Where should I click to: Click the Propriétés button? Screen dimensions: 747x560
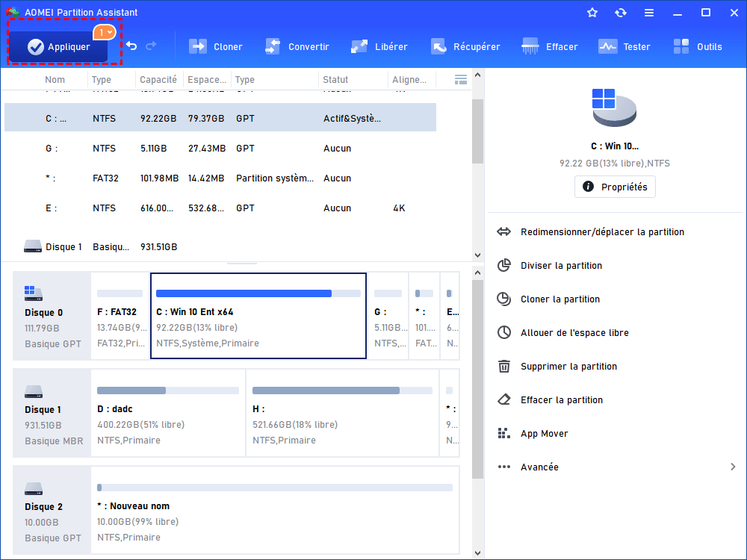[x=615, y=187]
